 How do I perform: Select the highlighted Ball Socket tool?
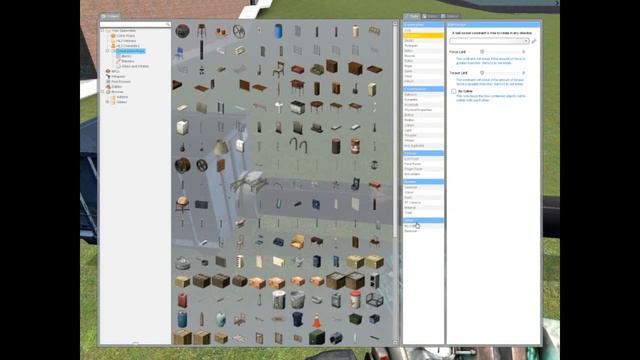[423, 36]
